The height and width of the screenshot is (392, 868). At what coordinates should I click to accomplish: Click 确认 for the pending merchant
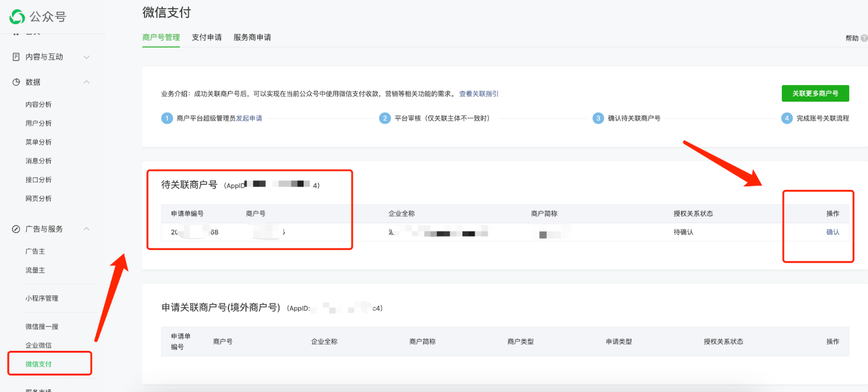[832, 232]
